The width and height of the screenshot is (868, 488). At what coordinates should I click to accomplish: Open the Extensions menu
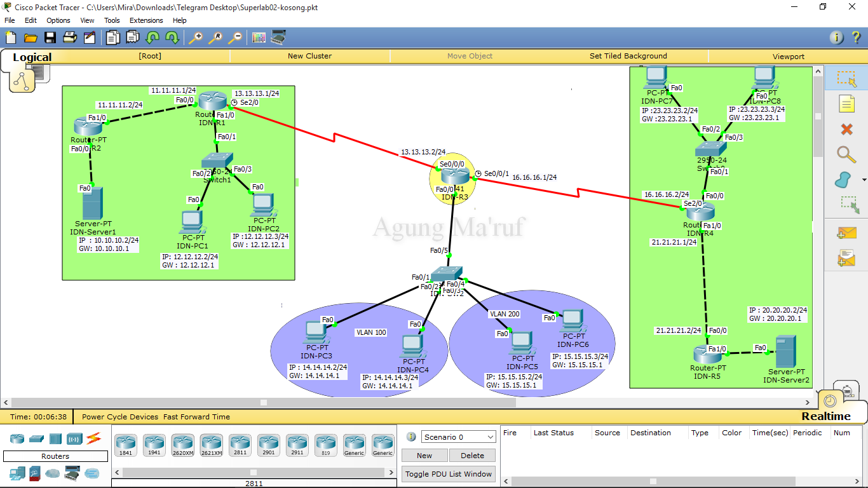[x=146, y=20]
